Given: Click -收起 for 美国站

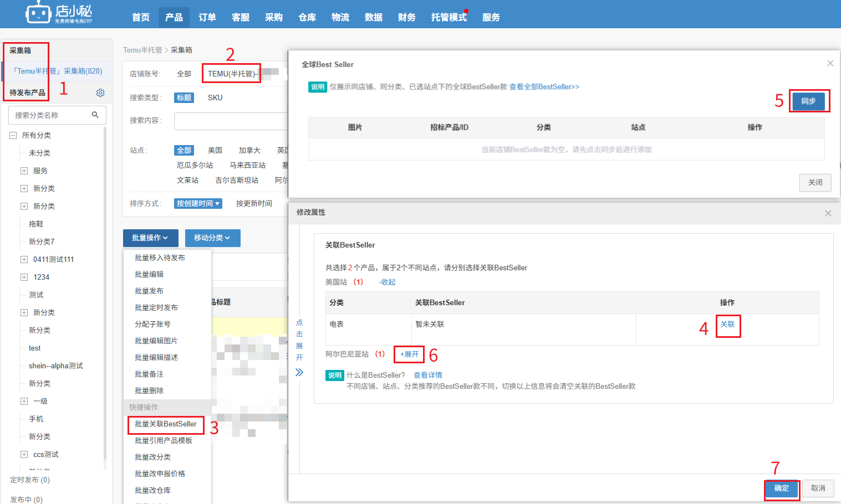Looking at the screenshot, I should click(387, 282).
